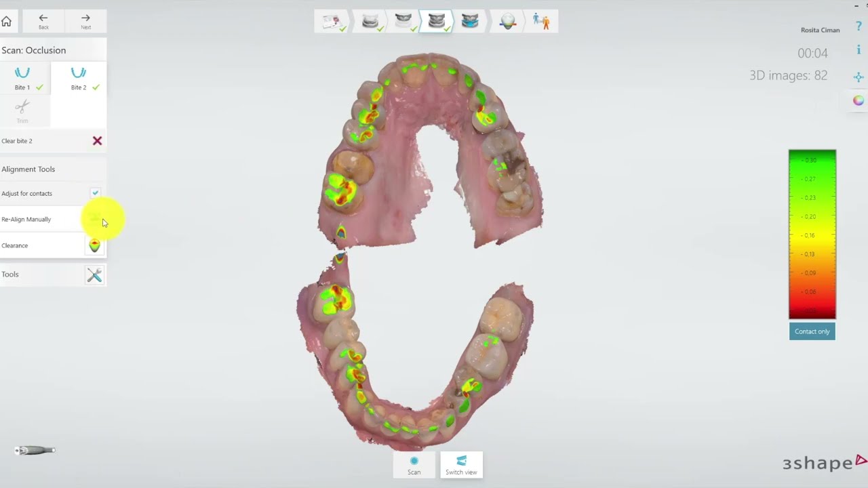This screenshot has width=868, height=488.
Task: Click the upper jaw 3D scan
Action: click(429, 150)
